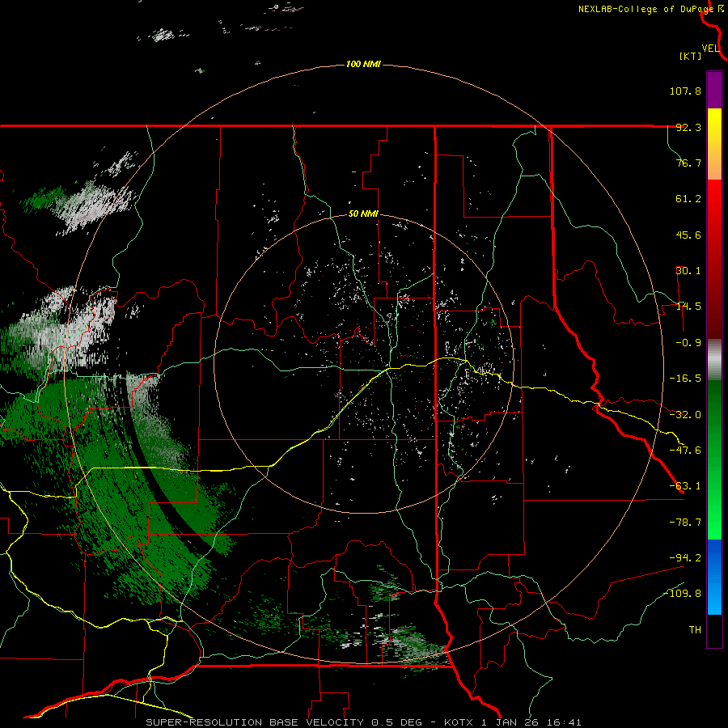Image resolution: width=728 pixels, height=728 pixels.
Task: Select the 61.2 scale value
Action: (688, 199)
